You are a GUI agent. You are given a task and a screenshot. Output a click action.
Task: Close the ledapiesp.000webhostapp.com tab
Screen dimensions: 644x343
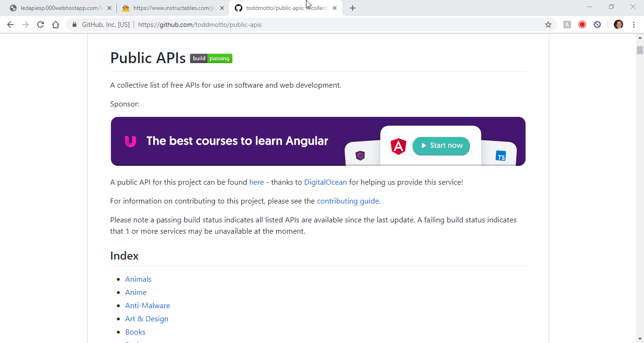[109, 8]
